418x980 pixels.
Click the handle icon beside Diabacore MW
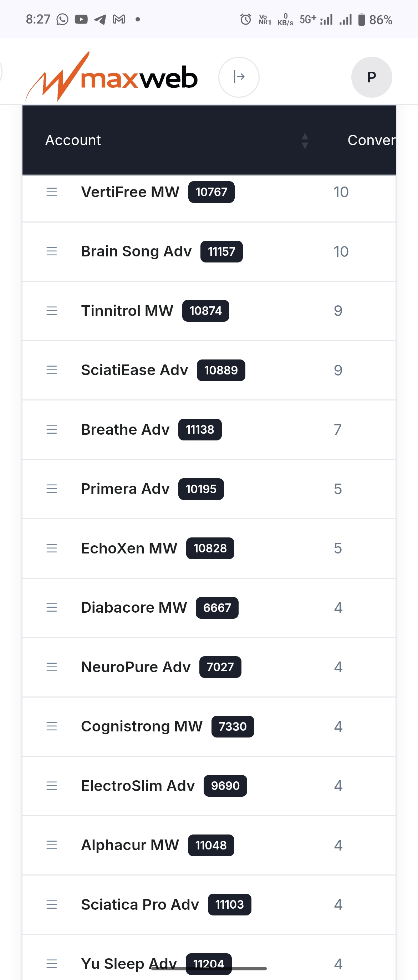tap(52, 608)
